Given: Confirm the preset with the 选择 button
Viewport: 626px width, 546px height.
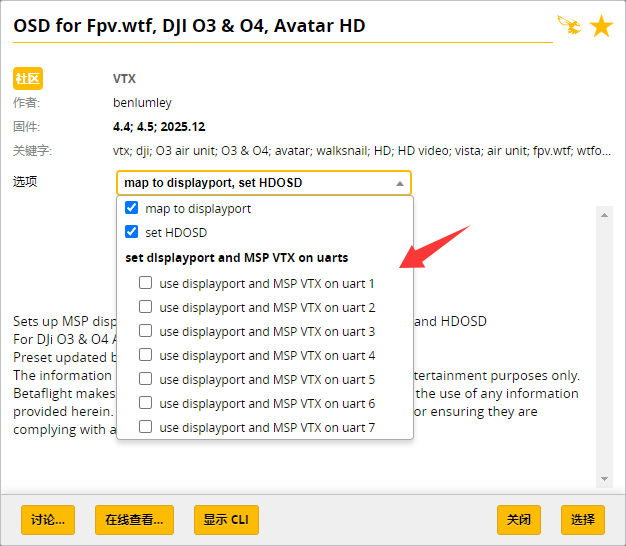Looking at the screenshot, I should tap(583, 520).
